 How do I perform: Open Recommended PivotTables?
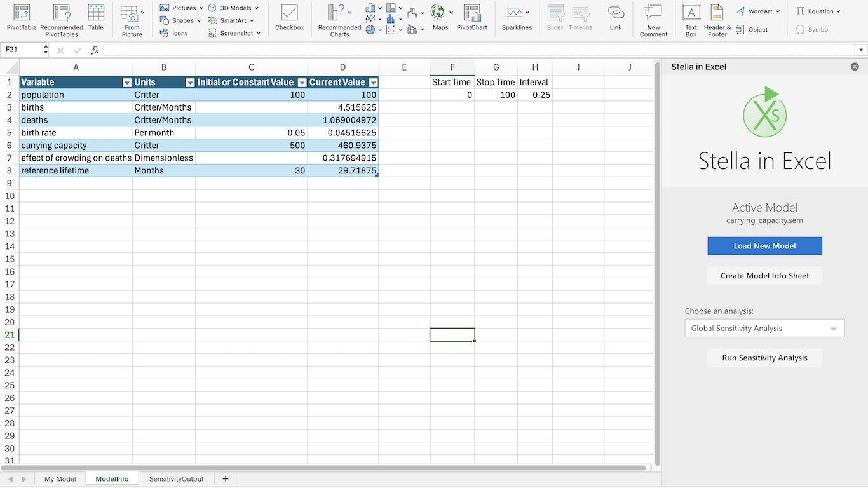point(62,20)
